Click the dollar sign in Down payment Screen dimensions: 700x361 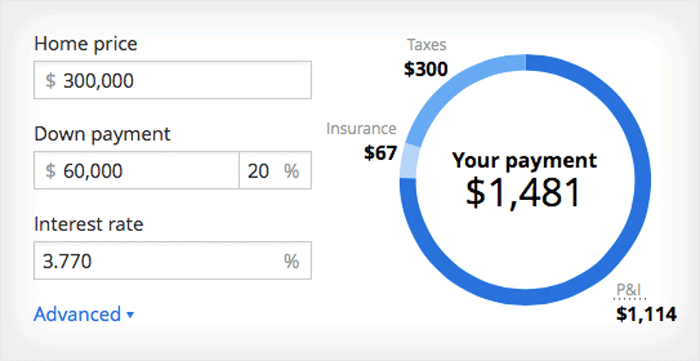[x=50, y=171]
